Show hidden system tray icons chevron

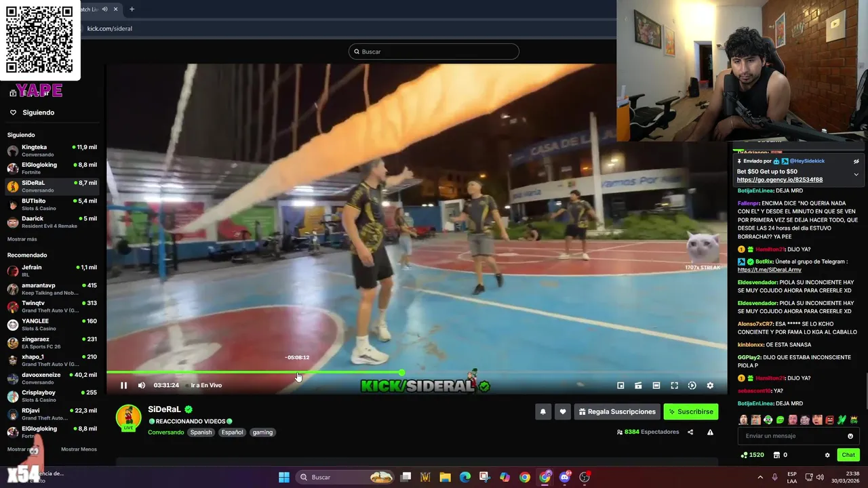[760, 477]
